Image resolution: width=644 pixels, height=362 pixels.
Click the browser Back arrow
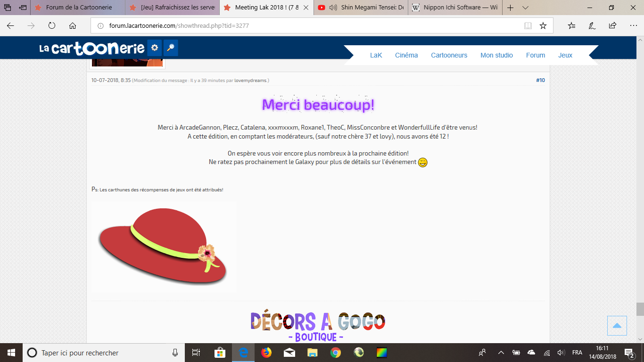tap(10, 26)
